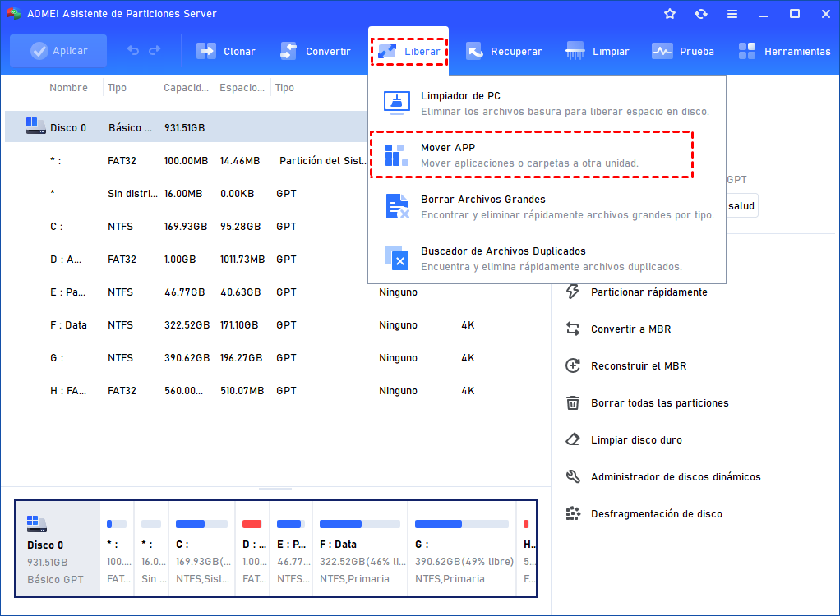Click the eraser icon for Limpiar disco duro
Image resolution: width=840 pixels, height=616 pixels.
[x=573, y=439]
